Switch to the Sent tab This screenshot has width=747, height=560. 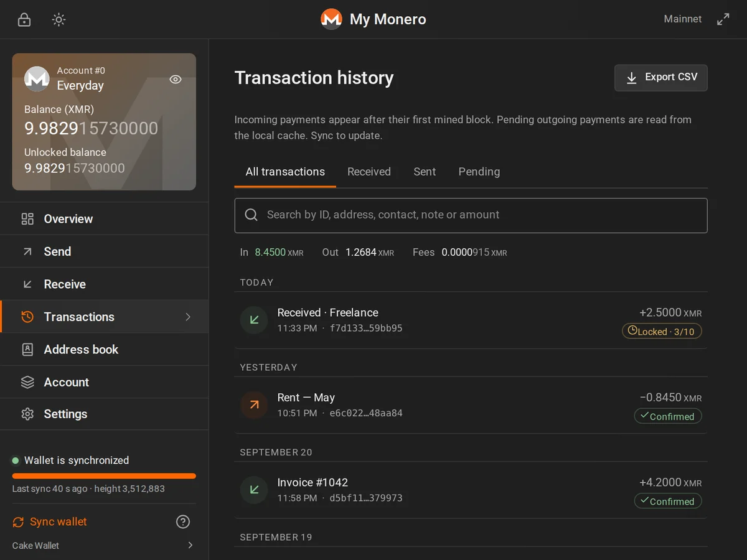point(425,172)
